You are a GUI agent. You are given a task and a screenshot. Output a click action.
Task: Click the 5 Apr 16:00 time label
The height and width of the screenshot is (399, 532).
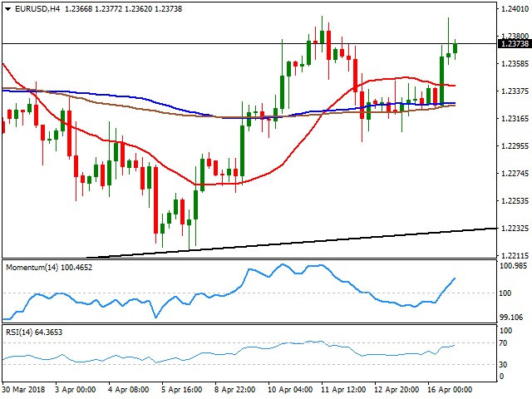pyautogui.click(x=181, y=390)
